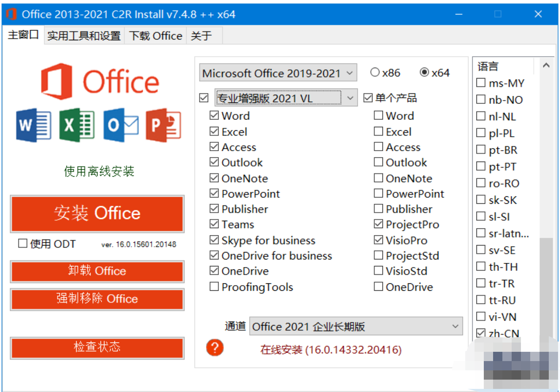
Task: Check OneDrive under single products
Action: 378,287
